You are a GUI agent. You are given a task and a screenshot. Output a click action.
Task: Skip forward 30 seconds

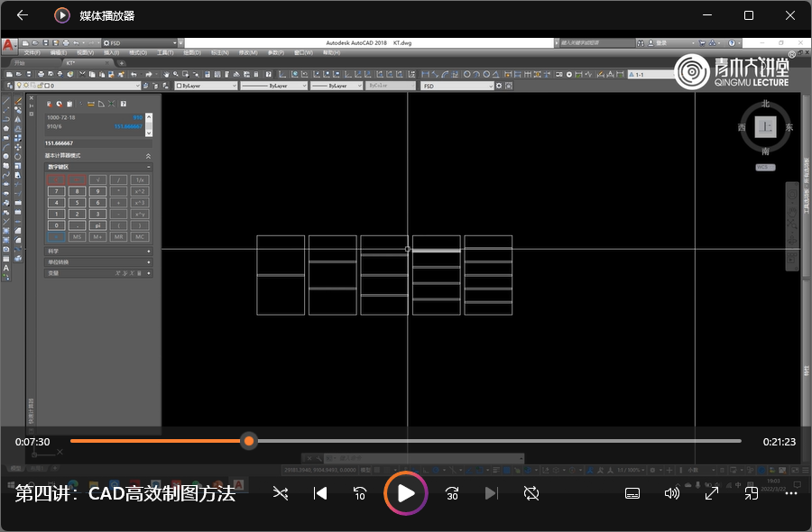452,493
